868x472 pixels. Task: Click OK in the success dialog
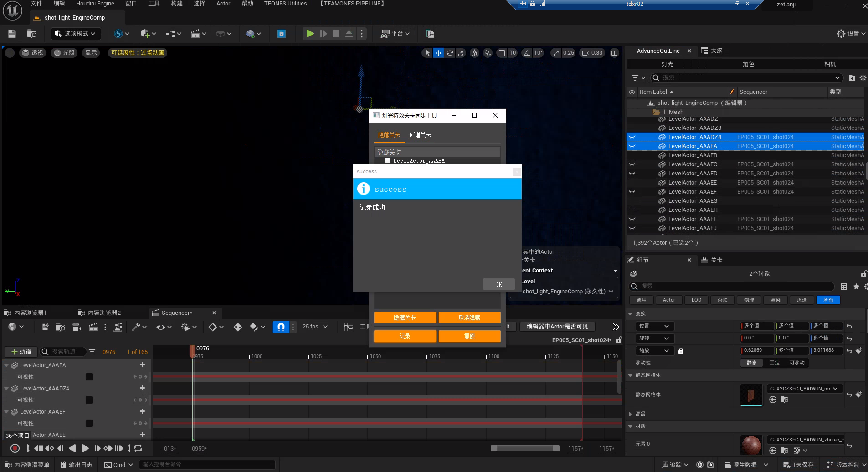pos(498,285)
